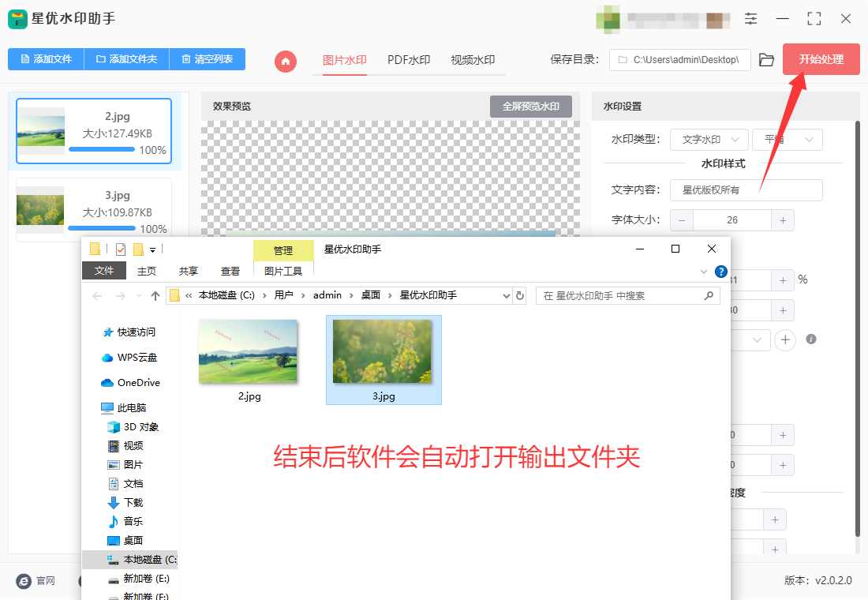Click the 全屏预览水印 button

tap(531, 107)
